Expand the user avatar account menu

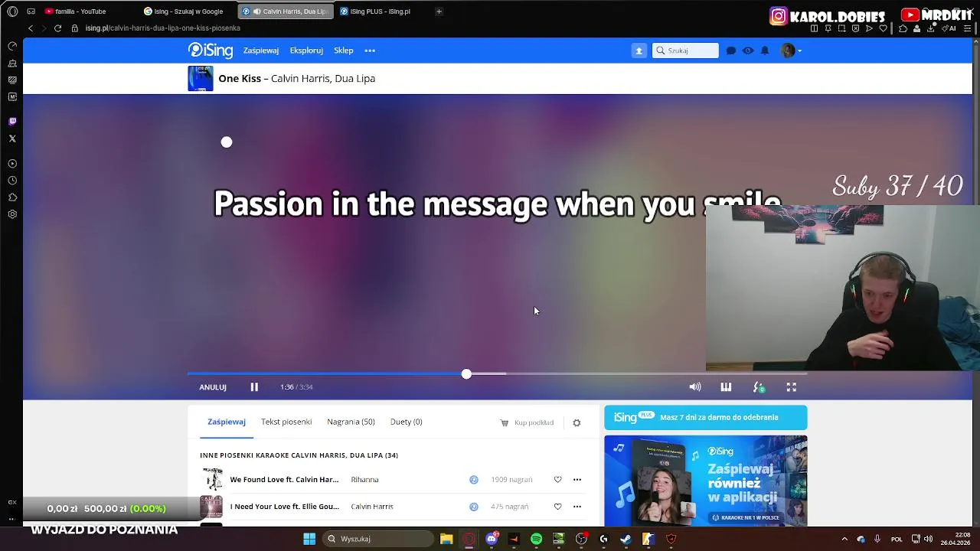tap(791, 51)
